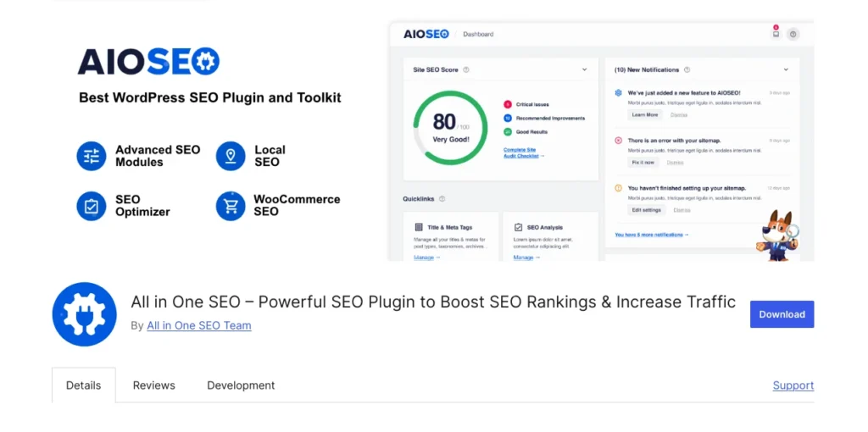Click the AIOSEO dashboard header logo

[x=425, y=34]
